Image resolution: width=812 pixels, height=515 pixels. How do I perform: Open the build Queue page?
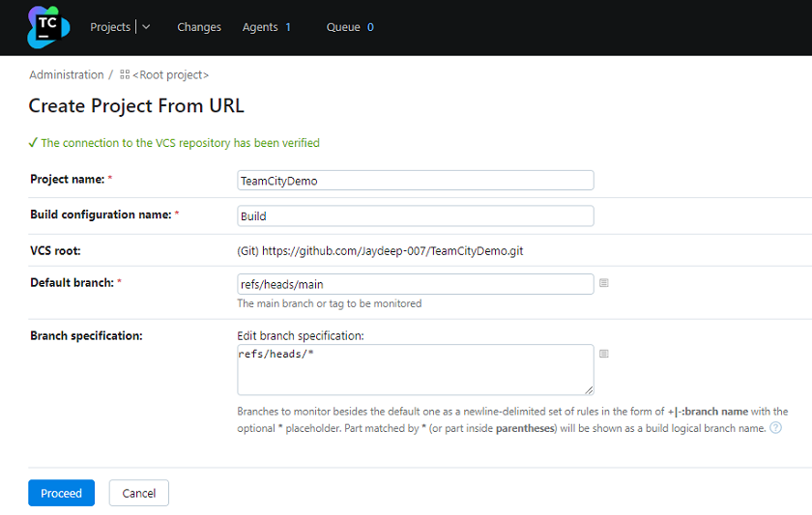[x=343, y=27]
